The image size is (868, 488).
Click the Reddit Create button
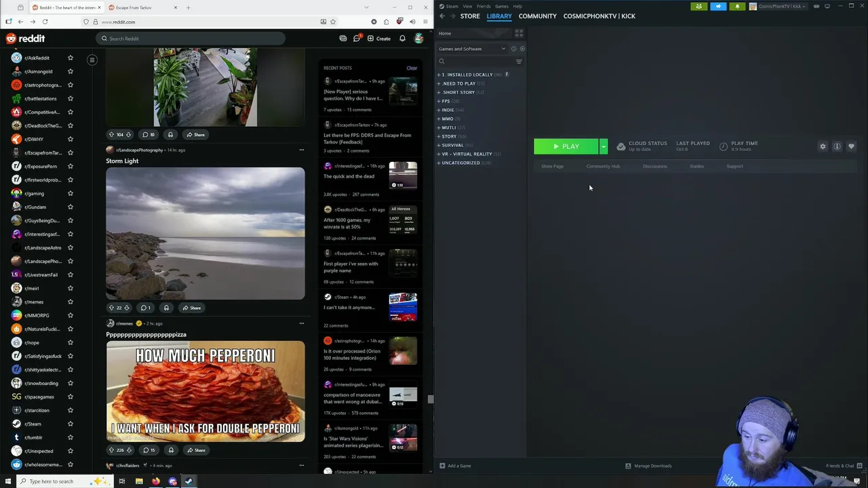(379, 39)
